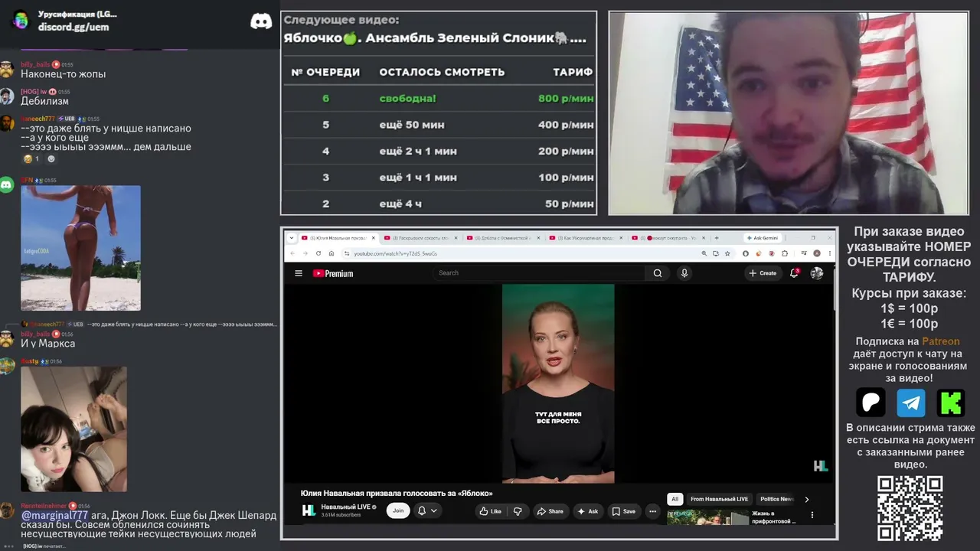Toggle the laughing emoji reaction with count 1
980x551 pixels.
coord(31,159)
